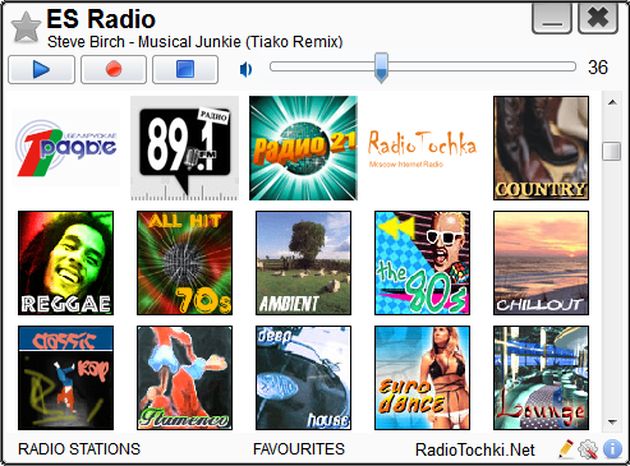
Task: Open settings gear icon
Action: pos(587,449)
